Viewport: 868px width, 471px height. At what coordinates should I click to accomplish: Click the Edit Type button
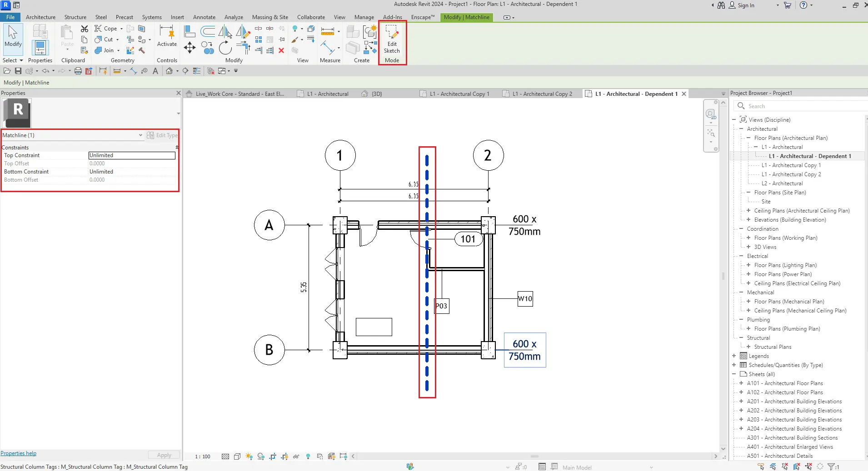coord(162,135)
